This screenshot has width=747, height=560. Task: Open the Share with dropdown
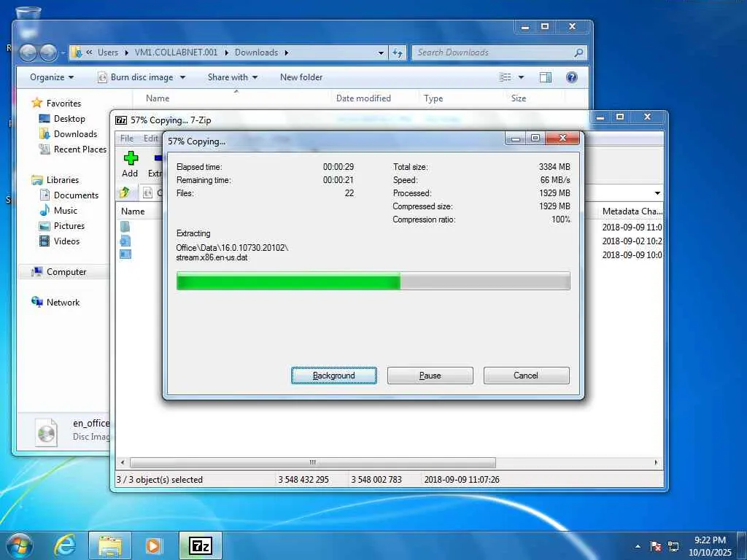click(233, 77)
